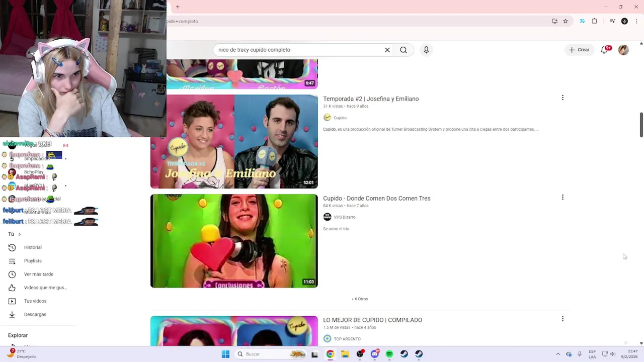The height and width of the screenshot is (362, 644).
Task: Click the 'Explorar' sidebar heading
Action: [x=18, y=335]
